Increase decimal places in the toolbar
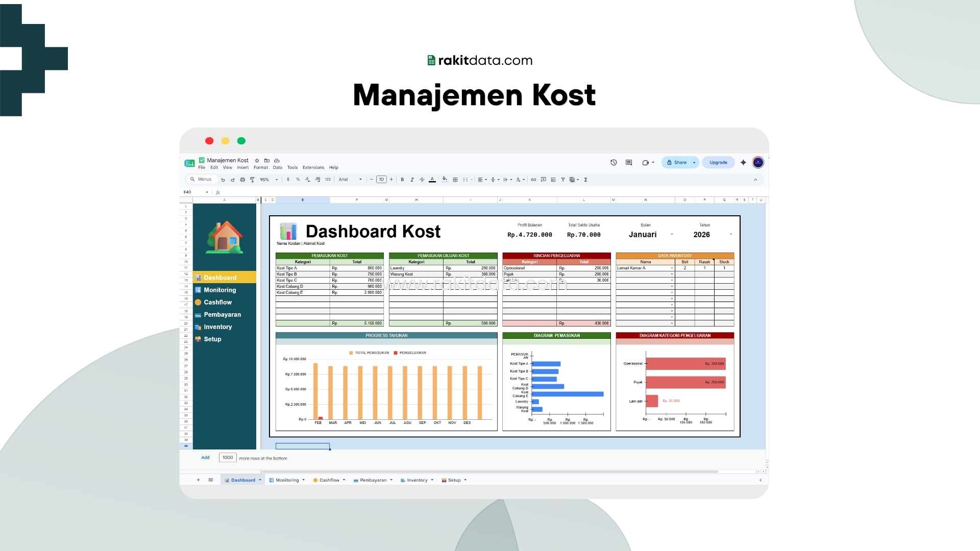 [x=317, y=180]
